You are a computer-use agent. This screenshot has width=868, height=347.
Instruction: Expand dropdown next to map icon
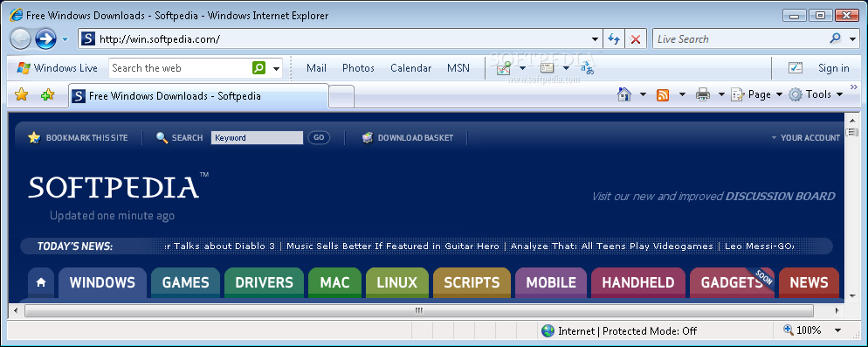coord(522,68)
